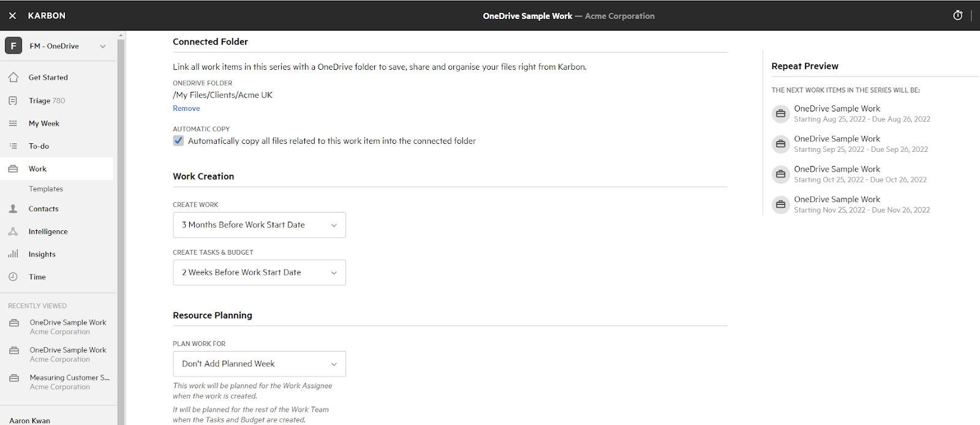Click the Triage inbox icon
The width and height of the screenshot is (980, 425).
point(13,100)
